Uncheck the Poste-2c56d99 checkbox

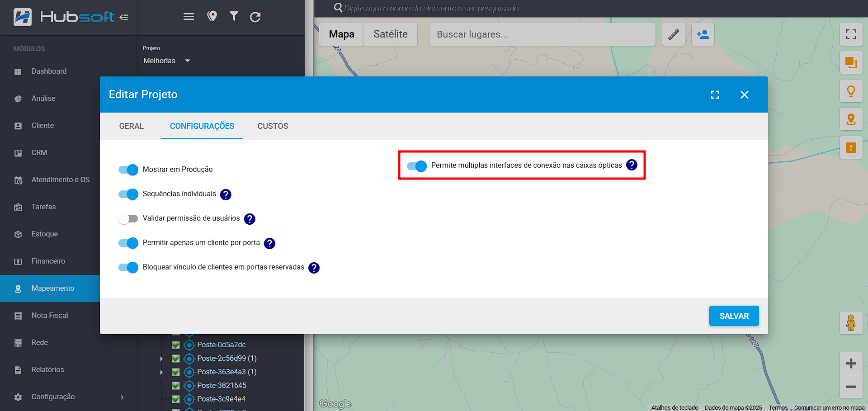(x=176, y=359)
